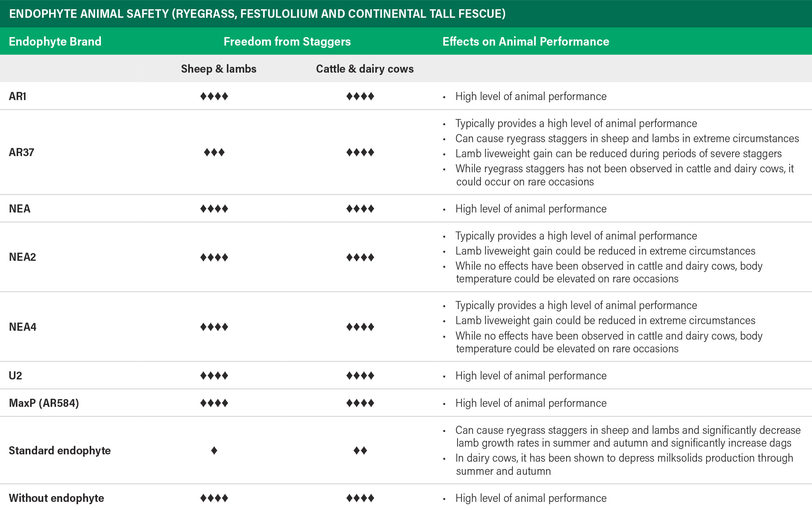Viewport: 812px width, 510px height.
Task: Click the Sheep & lambs subheader
Action: click(x=219, y=69)
